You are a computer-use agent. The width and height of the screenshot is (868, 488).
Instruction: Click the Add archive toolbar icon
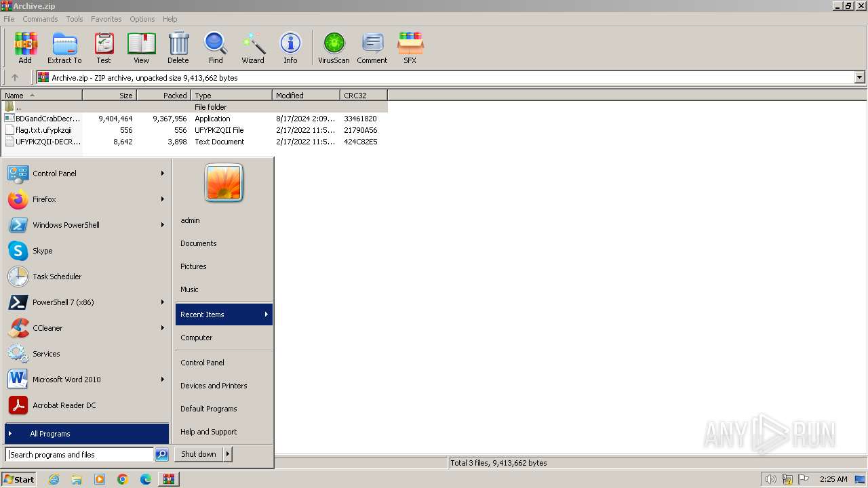[x=25, y=47]
